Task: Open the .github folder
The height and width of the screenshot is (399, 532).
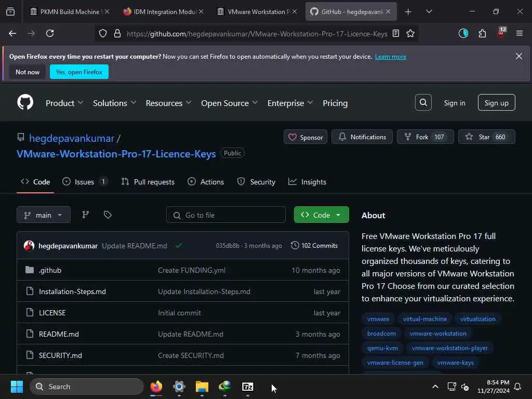Action: 50,270
